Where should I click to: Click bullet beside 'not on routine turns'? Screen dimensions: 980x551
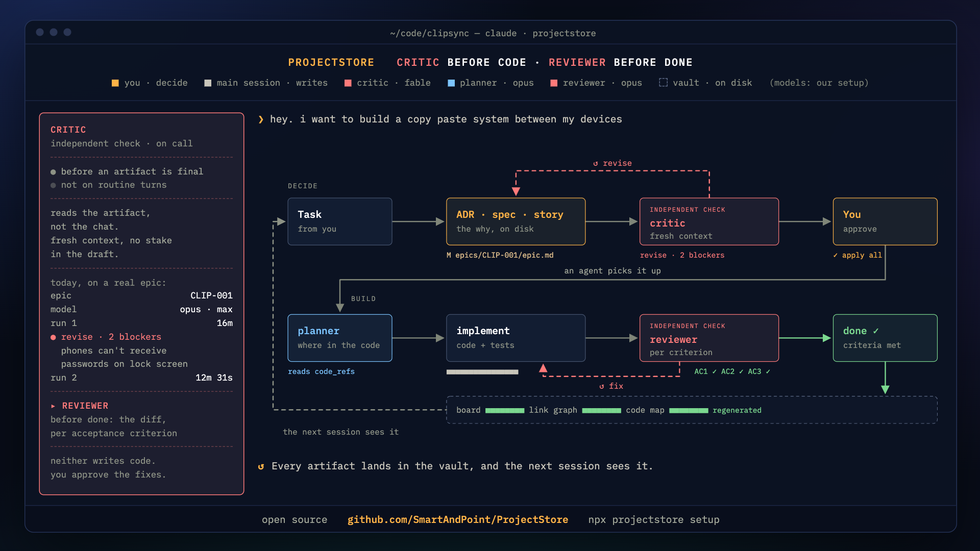point(53,186)
